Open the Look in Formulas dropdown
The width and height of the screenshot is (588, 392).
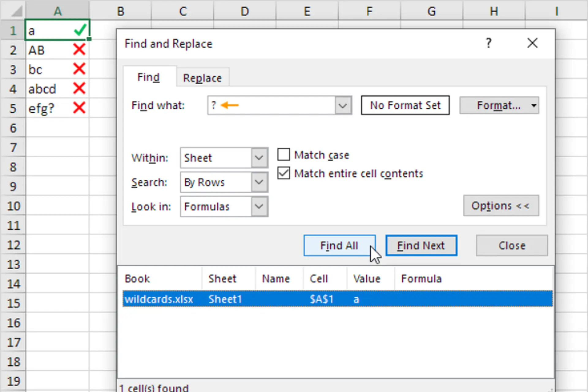pyautogui.click(x=259, y=206)
